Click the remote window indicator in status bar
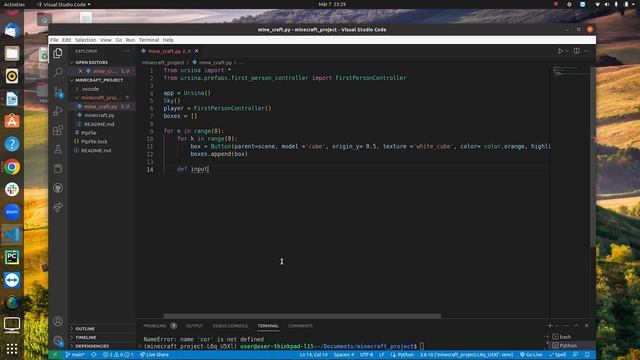 coord(55,355)
